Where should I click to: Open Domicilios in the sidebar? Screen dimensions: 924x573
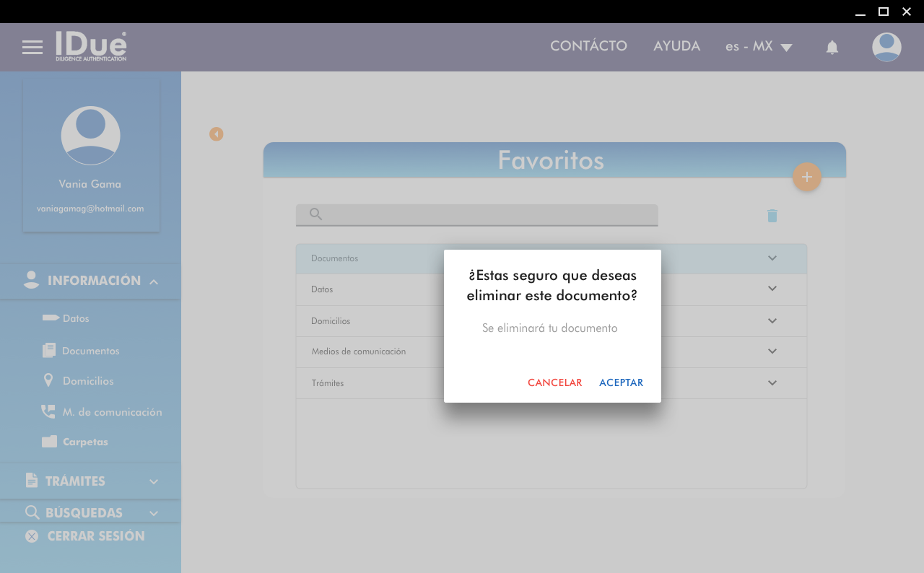tap(88, 381)
